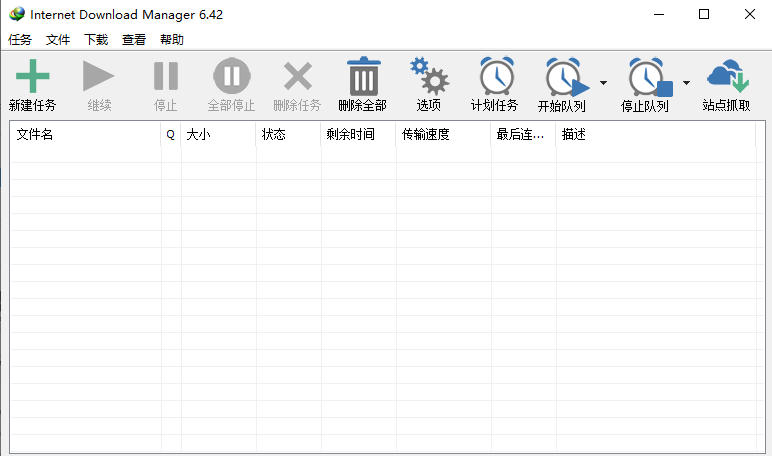Sort by 文件名 column header

(86, 134)
